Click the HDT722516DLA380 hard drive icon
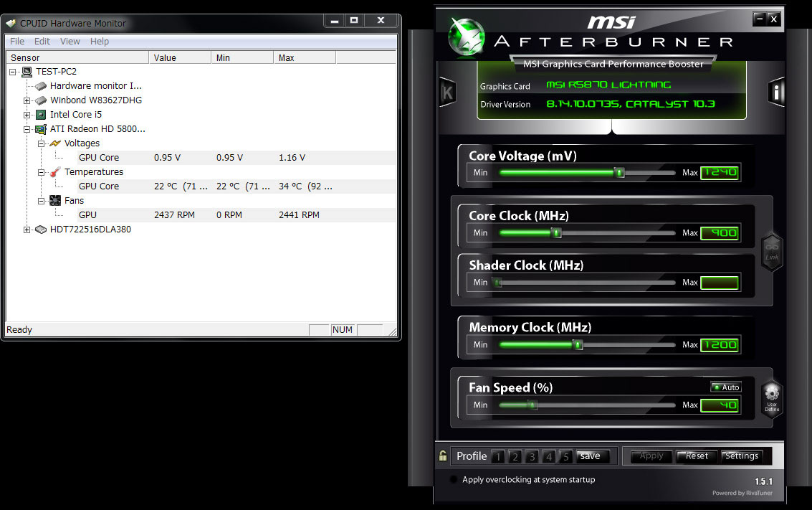The image size is (812, 510). [41, 230]
